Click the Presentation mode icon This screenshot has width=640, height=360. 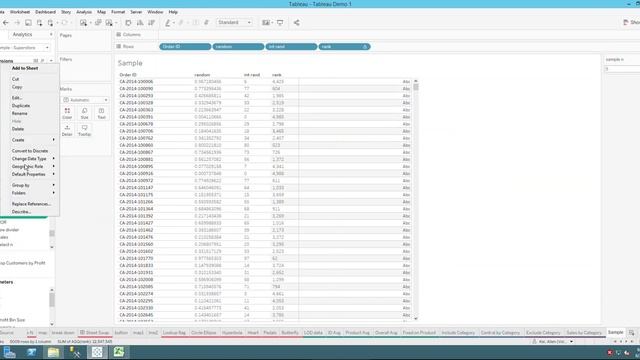pyautogui.click(x=280, y=23)
